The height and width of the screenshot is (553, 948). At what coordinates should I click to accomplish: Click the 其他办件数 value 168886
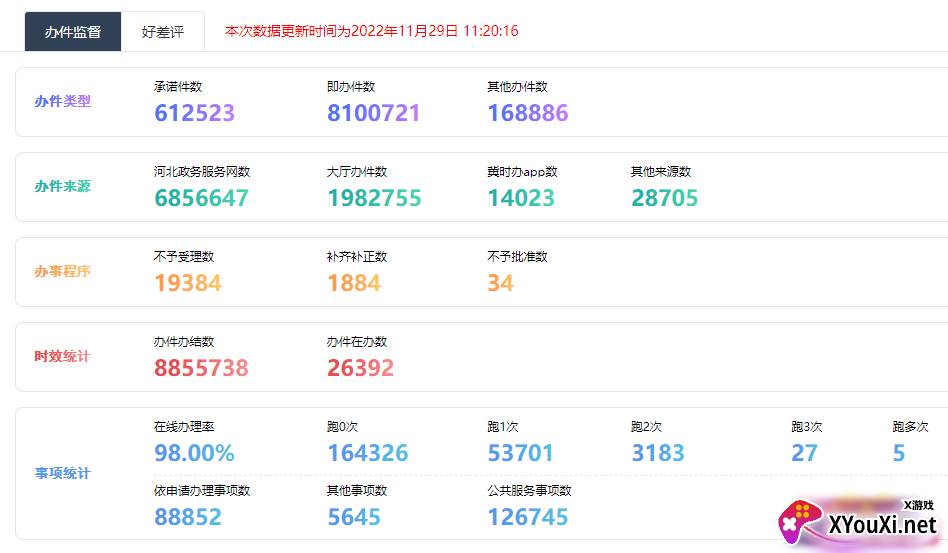click(527, 113)
